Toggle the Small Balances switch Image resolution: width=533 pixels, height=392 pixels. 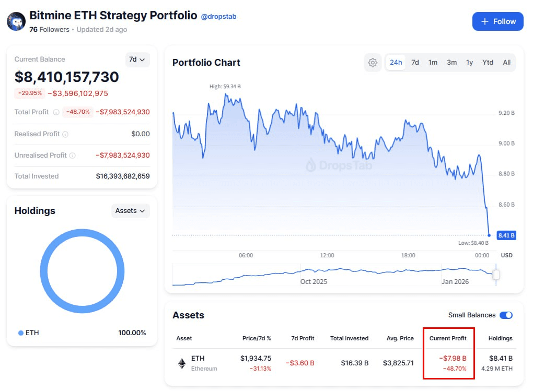point(506,315)
